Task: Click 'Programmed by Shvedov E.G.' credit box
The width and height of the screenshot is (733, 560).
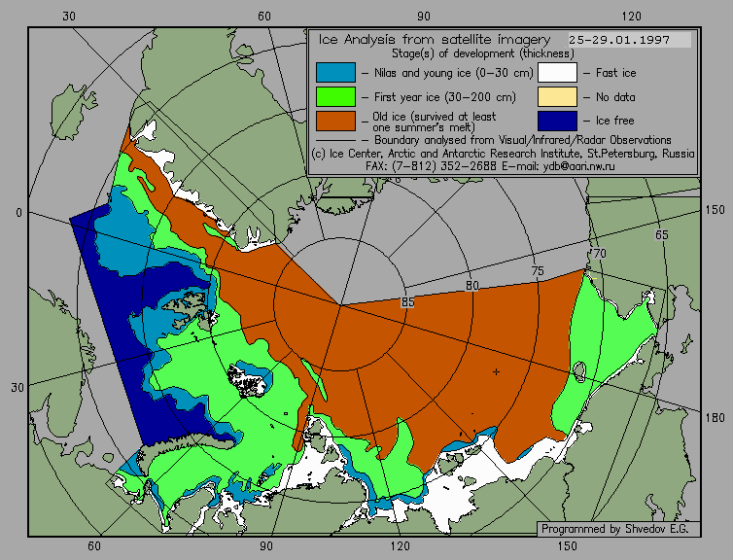Action: point(618,529)
